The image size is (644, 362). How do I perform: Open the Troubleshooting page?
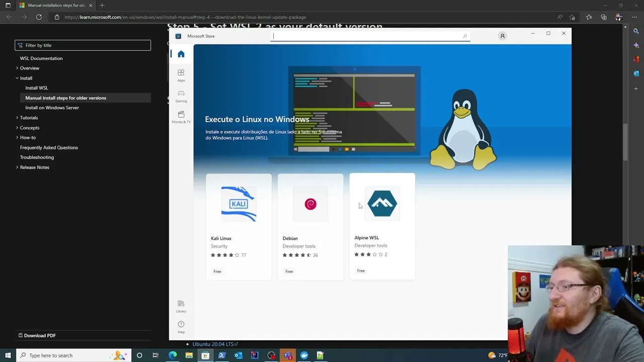pyautogui.click(x=37, y=157)
